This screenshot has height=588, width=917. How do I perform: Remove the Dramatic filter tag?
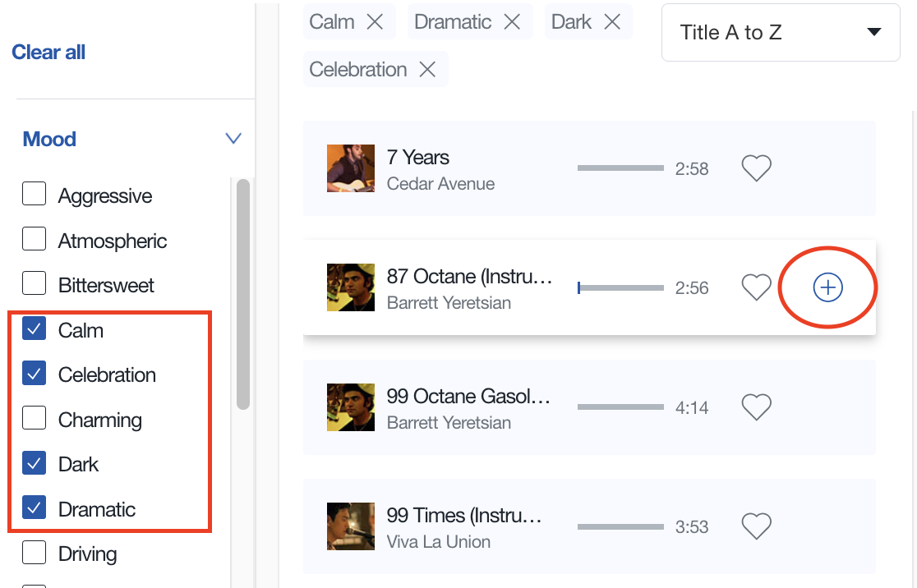click(x=512, y=22)
